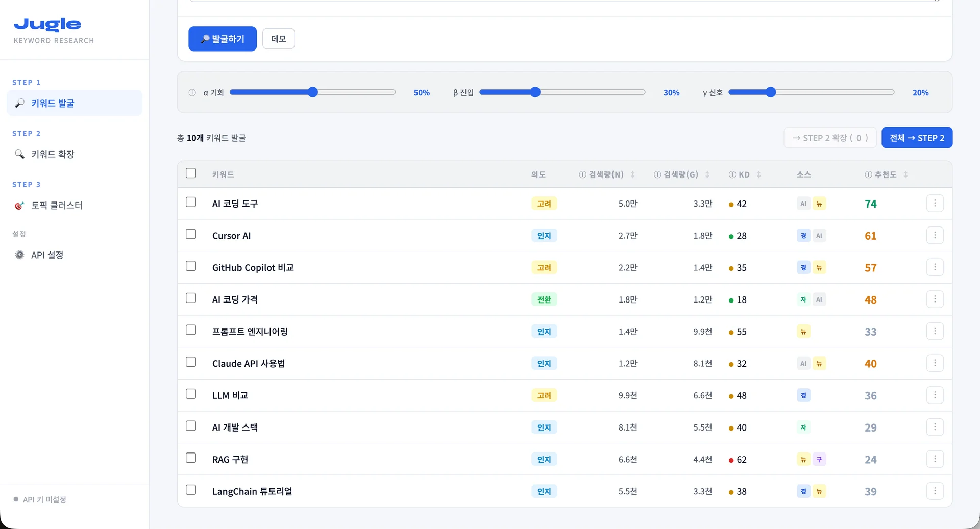Viewport: 980px width, 529px height.
Task: Sort the table by 추천도 column
Action: coord(905,174)
